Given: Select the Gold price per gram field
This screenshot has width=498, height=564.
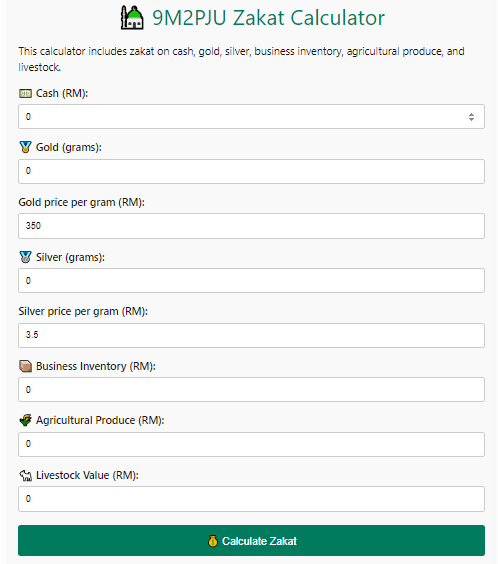Looking at the screenshot, I should (x=251, y=226).
